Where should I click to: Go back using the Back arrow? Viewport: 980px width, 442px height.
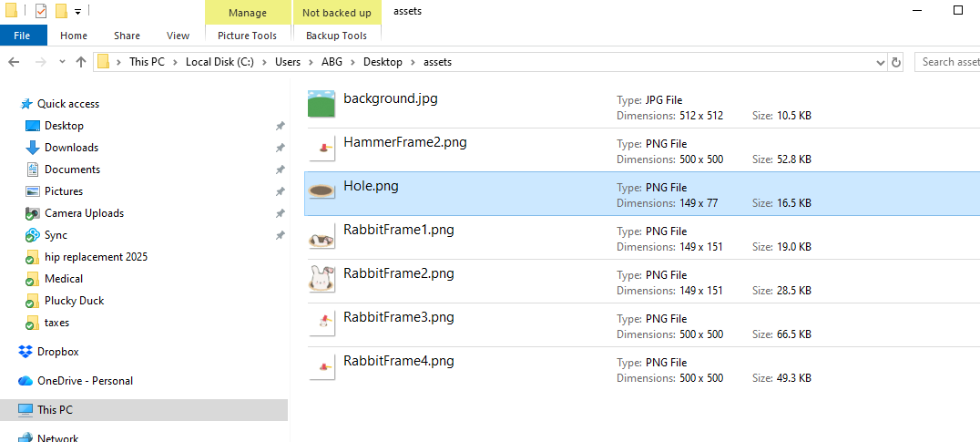coord(14,62)
